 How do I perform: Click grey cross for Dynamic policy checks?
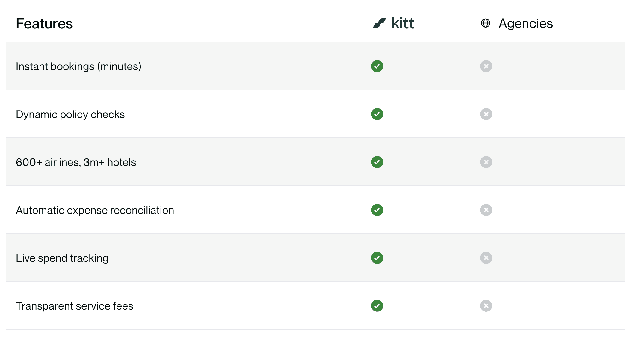point(486,114)
